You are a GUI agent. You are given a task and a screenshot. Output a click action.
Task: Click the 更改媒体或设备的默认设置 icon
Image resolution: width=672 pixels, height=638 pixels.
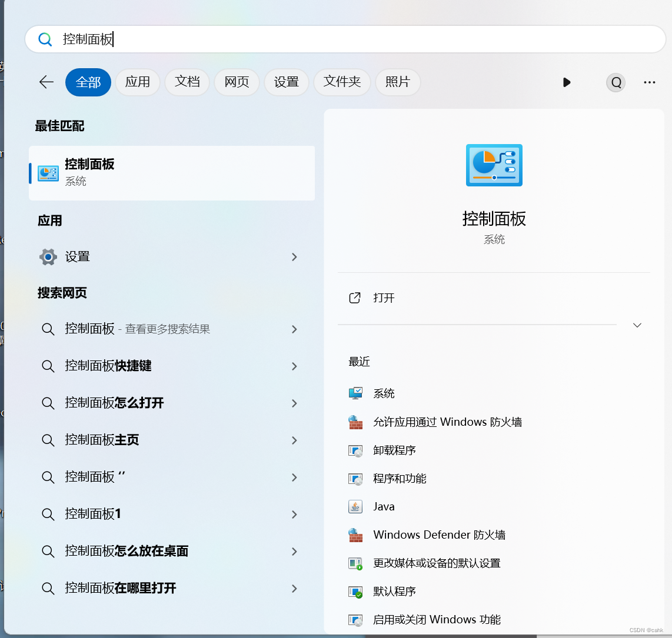[355, 563]
